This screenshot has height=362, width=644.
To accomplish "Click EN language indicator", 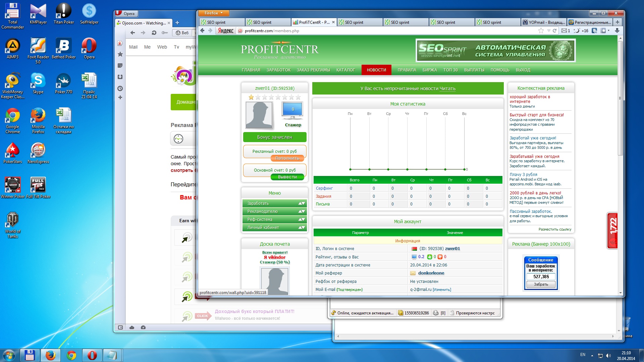I will point(583,355).
